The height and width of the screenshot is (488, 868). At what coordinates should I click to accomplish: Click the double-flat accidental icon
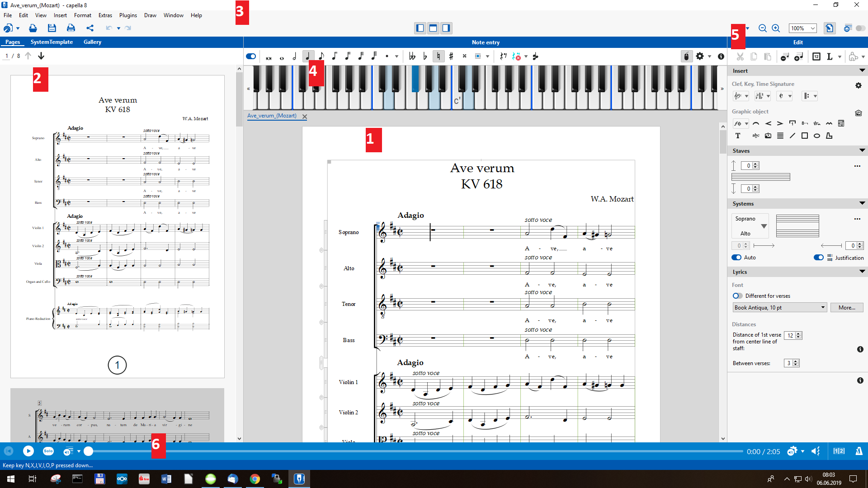click(412, 56)
